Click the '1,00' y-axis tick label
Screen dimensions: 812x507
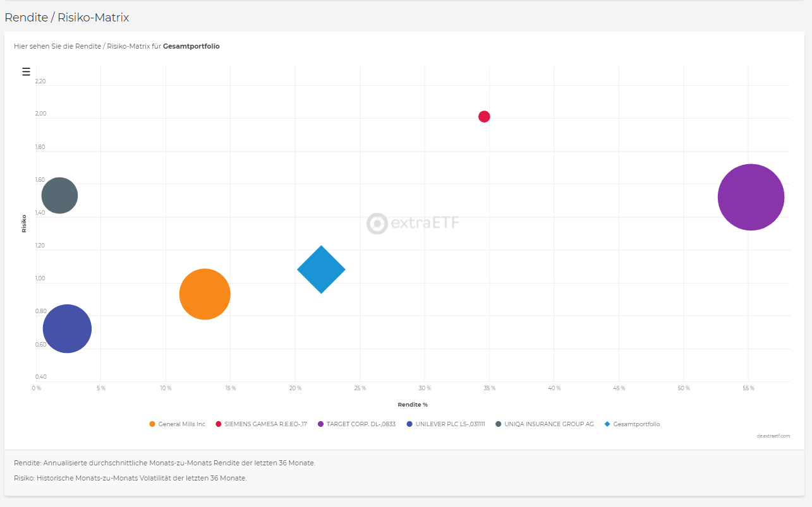pyautogui.click(x=40, y=278)
